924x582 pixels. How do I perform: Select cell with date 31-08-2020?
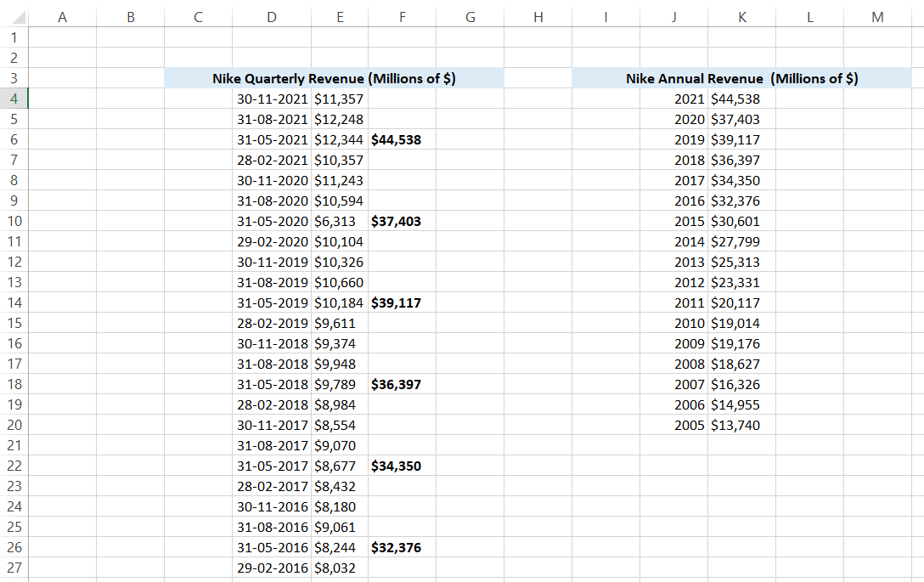tap(272, 201)
